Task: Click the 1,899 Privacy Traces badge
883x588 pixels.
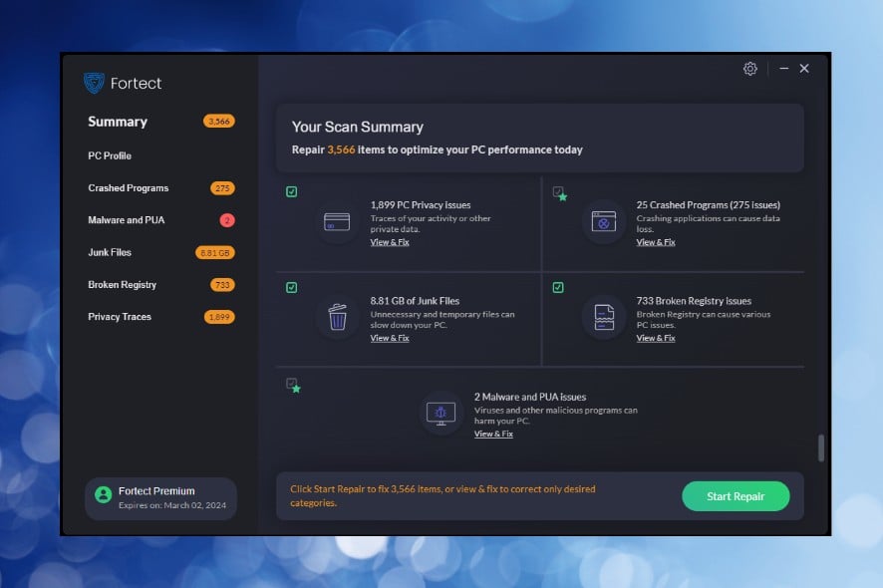Action: pos(219,317)
